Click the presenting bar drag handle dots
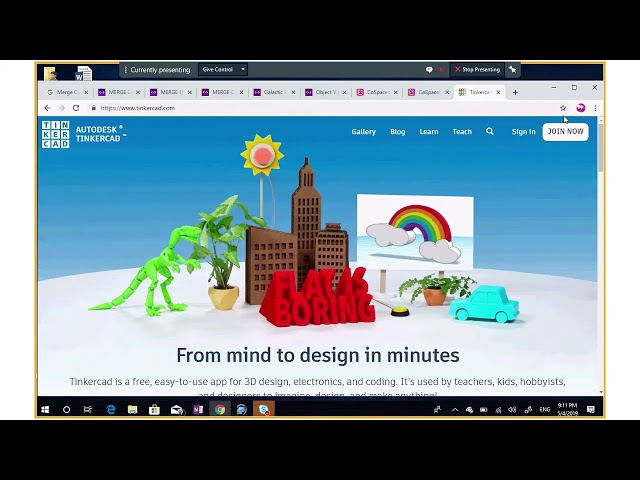 click(126, 70)
